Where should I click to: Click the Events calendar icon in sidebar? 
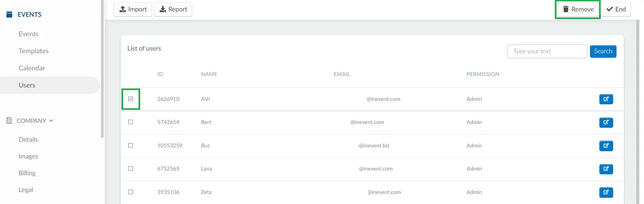pos(9,14)
